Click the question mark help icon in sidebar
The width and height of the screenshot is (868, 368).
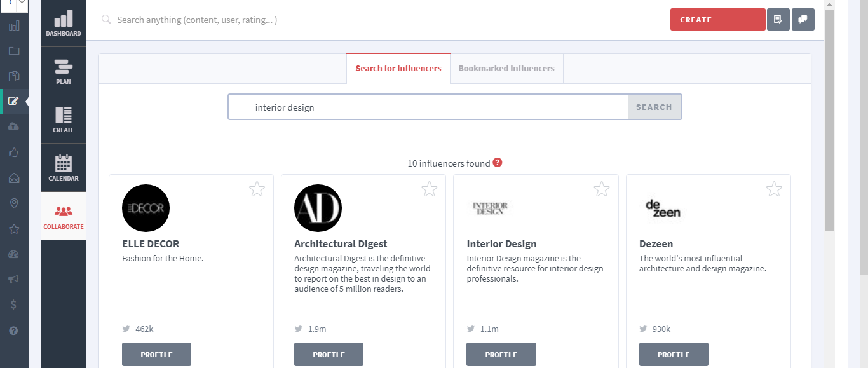click(14, 331)
